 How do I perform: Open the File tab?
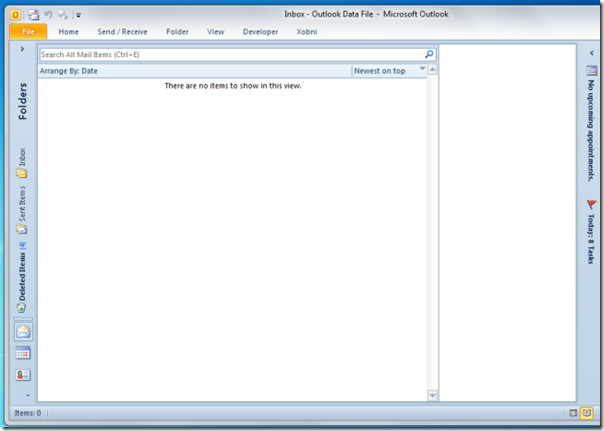click(28, 32)
